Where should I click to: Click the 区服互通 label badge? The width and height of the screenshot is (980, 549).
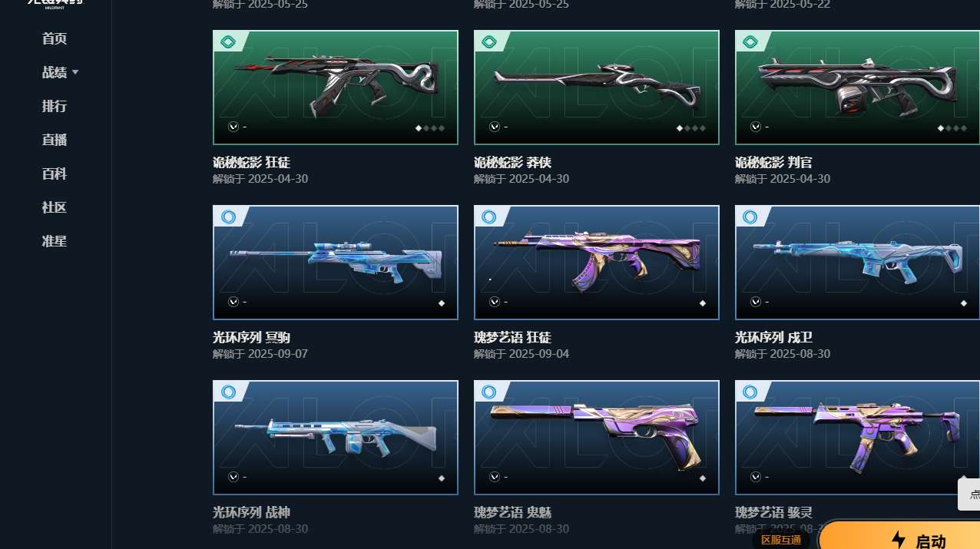[781, 540]
